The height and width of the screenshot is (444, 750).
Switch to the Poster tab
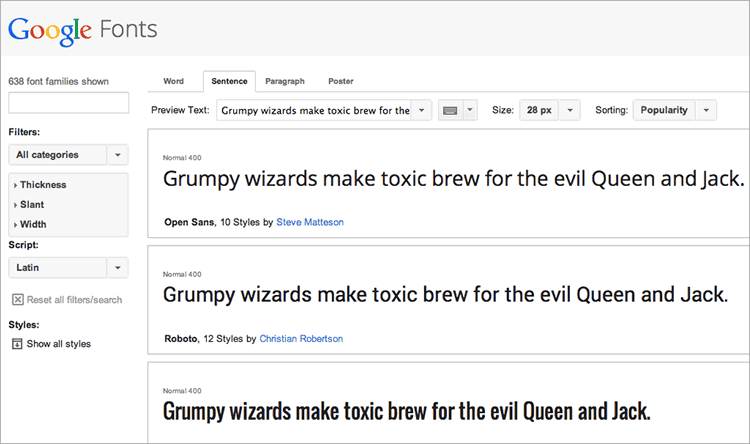coord(340,81)
